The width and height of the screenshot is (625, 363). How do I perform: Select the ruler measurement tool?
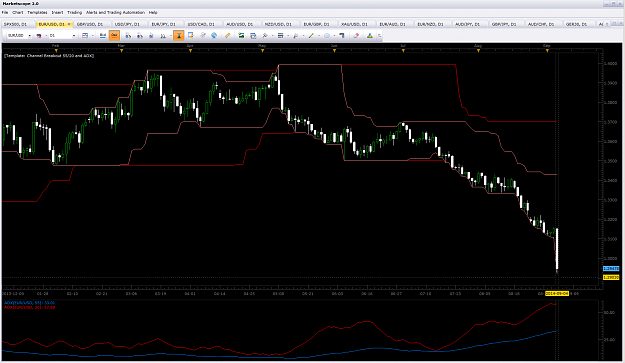click(227, 35)
